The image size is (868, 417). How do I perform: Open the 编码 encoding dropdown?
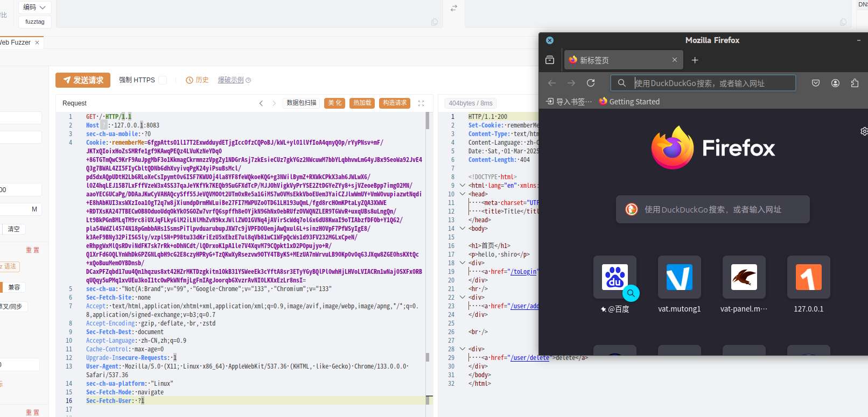(x=35, y=7)
